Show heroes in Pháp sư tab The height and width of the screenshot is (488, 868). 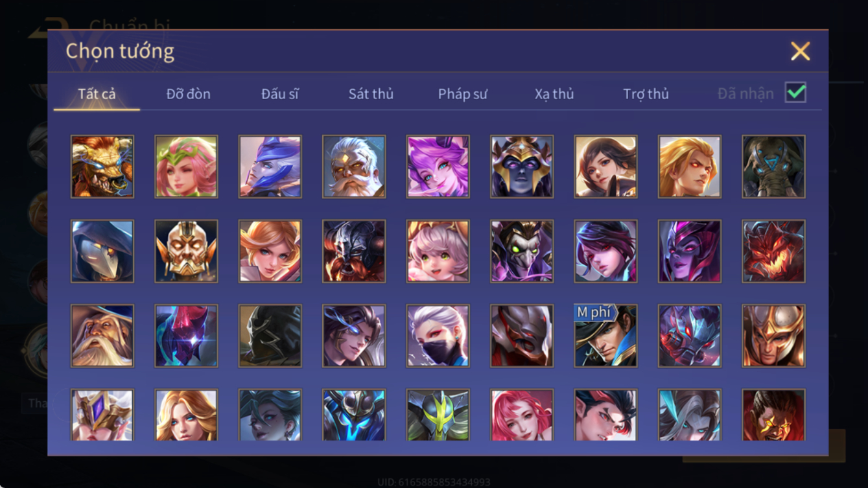462,94
